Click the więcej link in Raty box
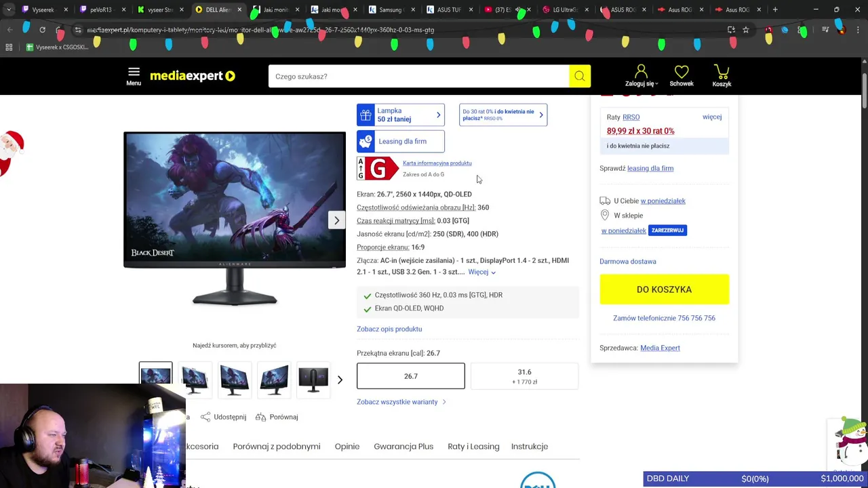Viewport: 868px width, 488px height. pos(712,117)
